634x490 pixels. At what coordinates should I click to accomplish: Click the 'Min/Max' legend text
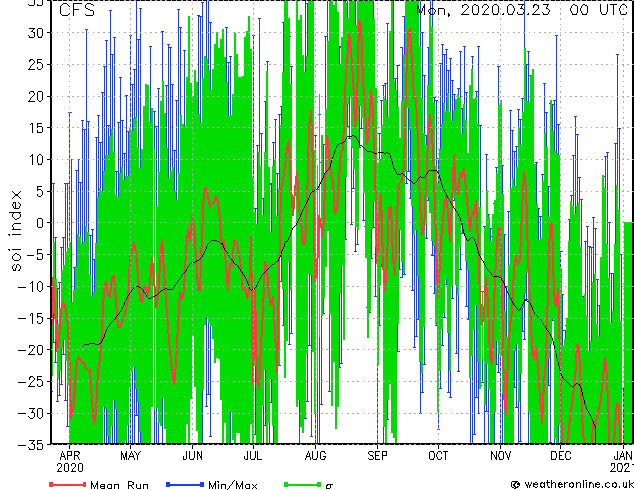click(232, 485)
